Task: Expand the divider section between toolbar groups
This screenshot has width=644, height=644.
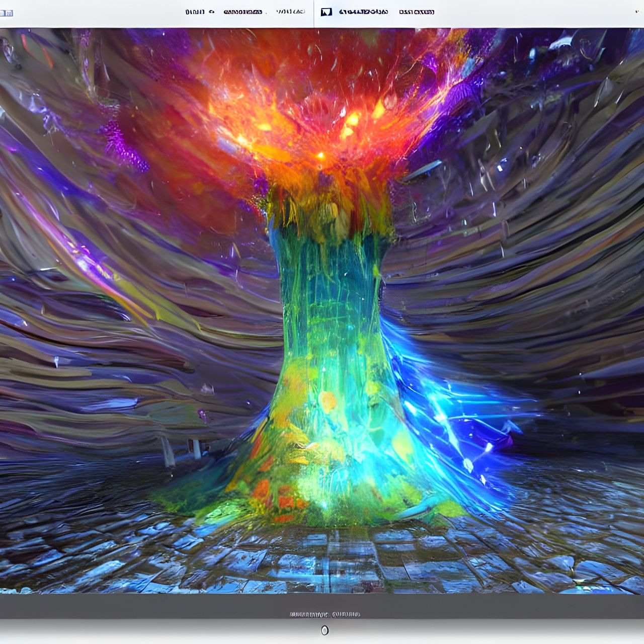Action: [x=315, y=10]
